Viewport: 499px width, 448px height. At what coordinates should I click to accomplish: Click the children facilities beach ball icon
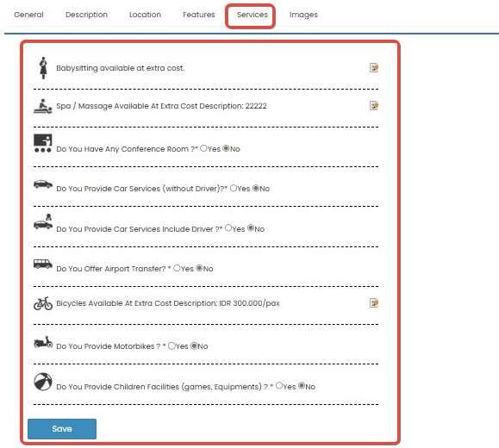(43, 382)
